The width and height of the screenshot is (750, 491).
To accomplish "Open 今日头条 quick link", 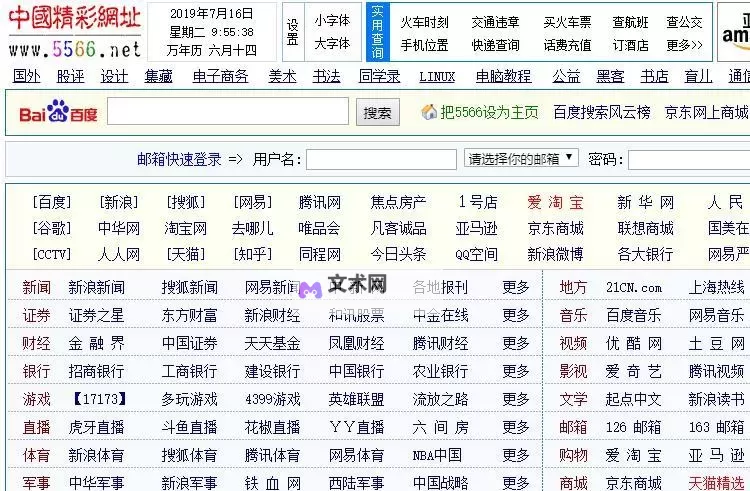I will click(398, 254).
